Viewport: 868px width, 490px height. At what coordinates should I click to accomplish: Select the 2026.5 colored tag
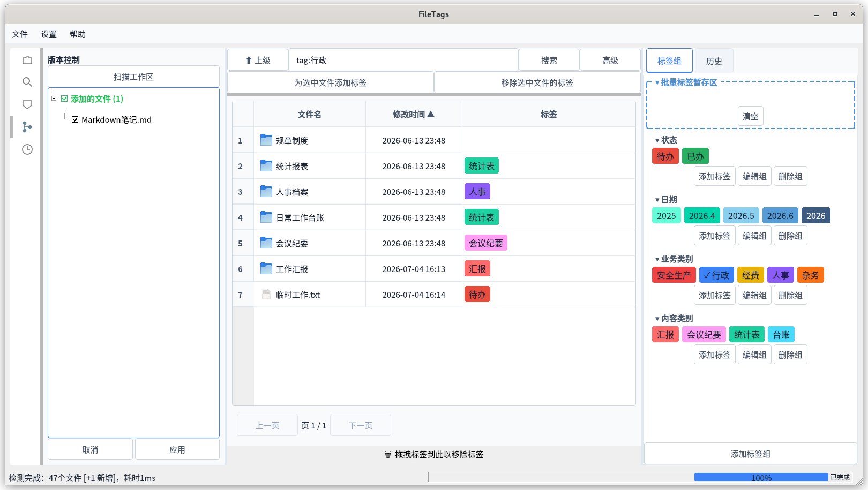(741, 216)
